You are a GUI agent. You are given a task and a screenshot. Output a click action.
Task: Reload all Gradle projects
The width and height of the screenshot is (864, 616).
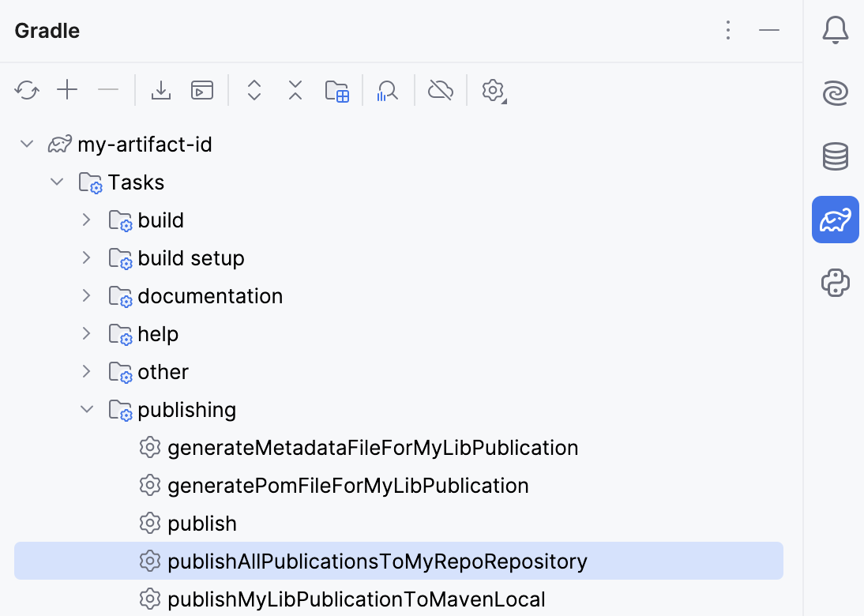(27, 90)
